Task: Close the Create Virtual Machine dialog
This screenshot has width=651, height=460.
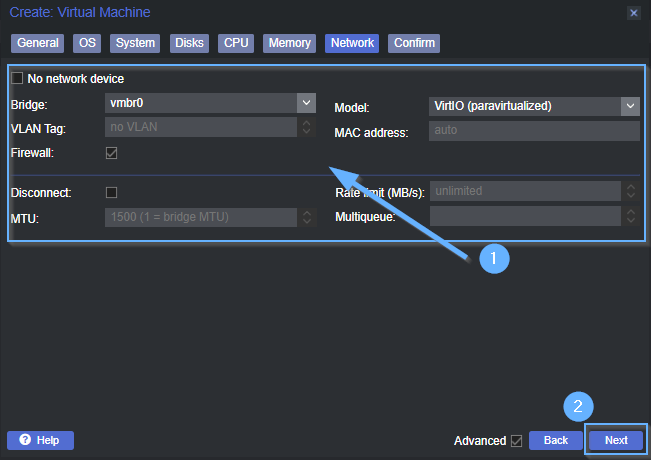Action: (x=633, y=13)
